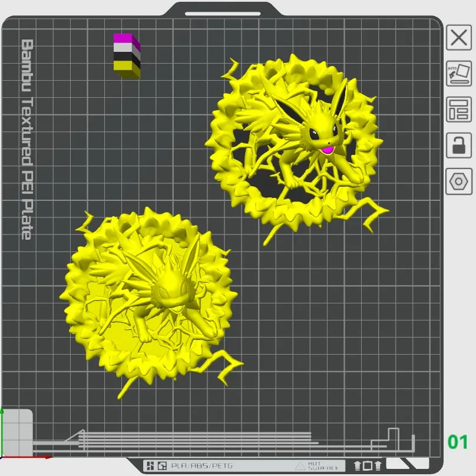This screenshot has width=476, height=476.
Task: Click the green plate number 01
Action: [x=458, y=442]
